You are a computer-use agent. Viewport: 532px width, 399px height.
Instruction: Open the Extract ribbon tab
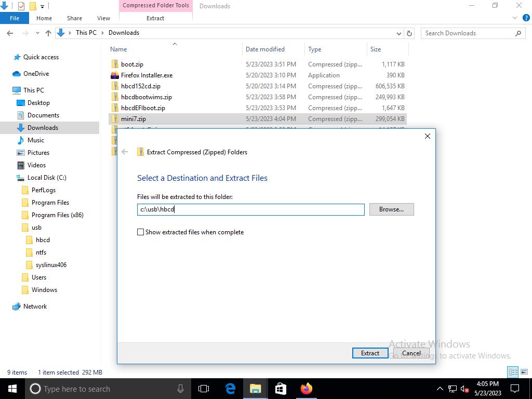(155, 18)
